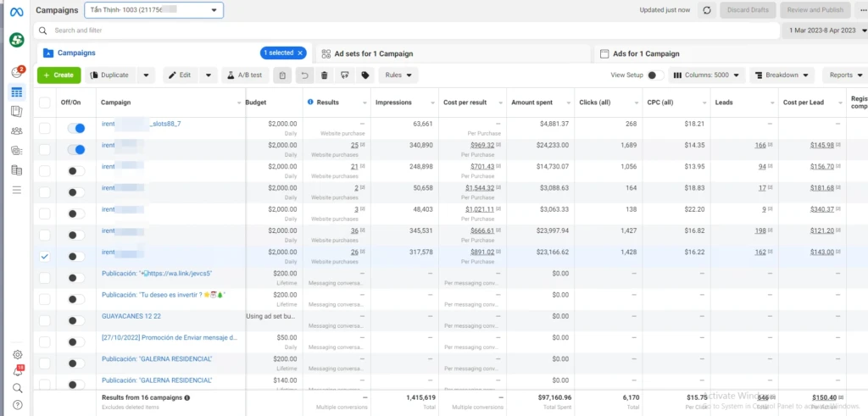Click info icon next to Results from 16 campaigns
This screenshot has width=868, height=416.
pos(187,397)
